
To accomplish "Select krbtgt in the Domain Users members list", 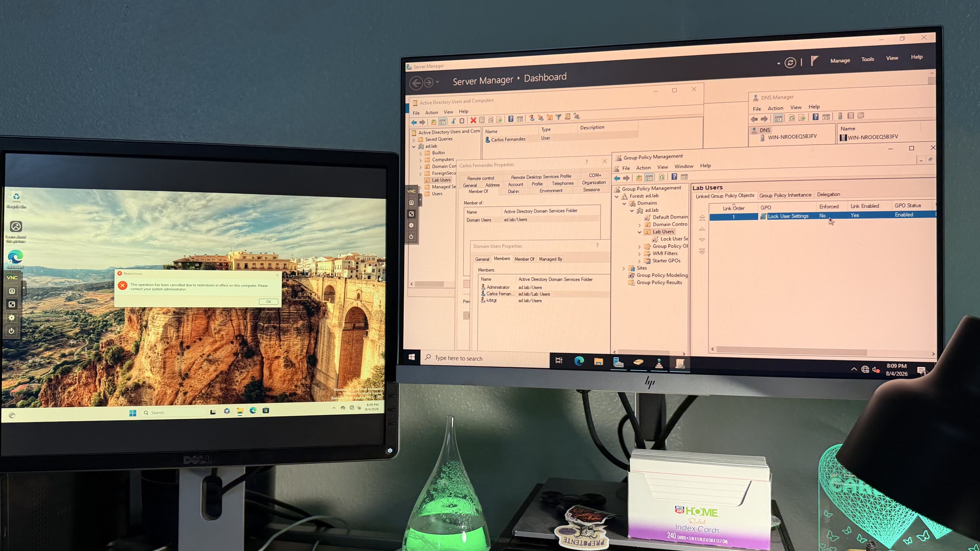I will coord(492,300).
